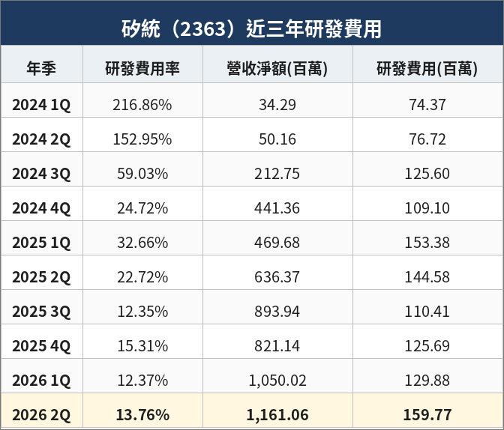Viewport: 504px width, 430px height.
Task: Click the 2025 4Q row label
Action: (41, 346)
